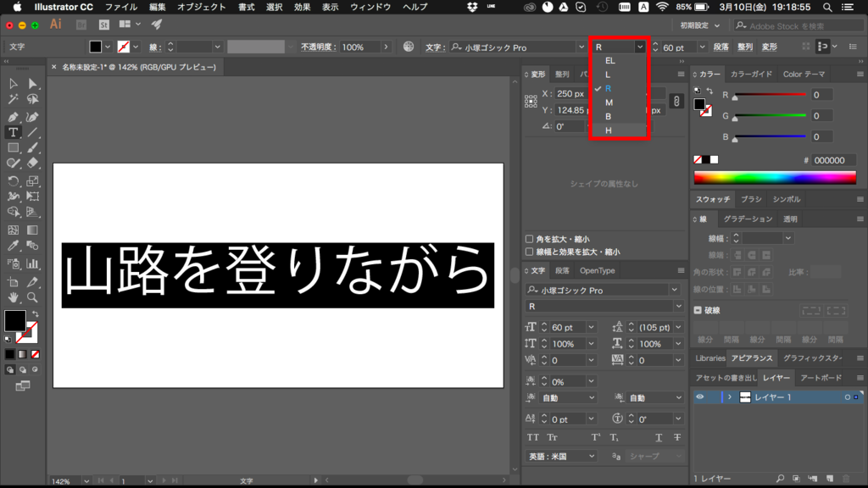Image resolution: width=868 pixels, height=488 pixels.
Task: Select the Type tool
Action: 13,133
